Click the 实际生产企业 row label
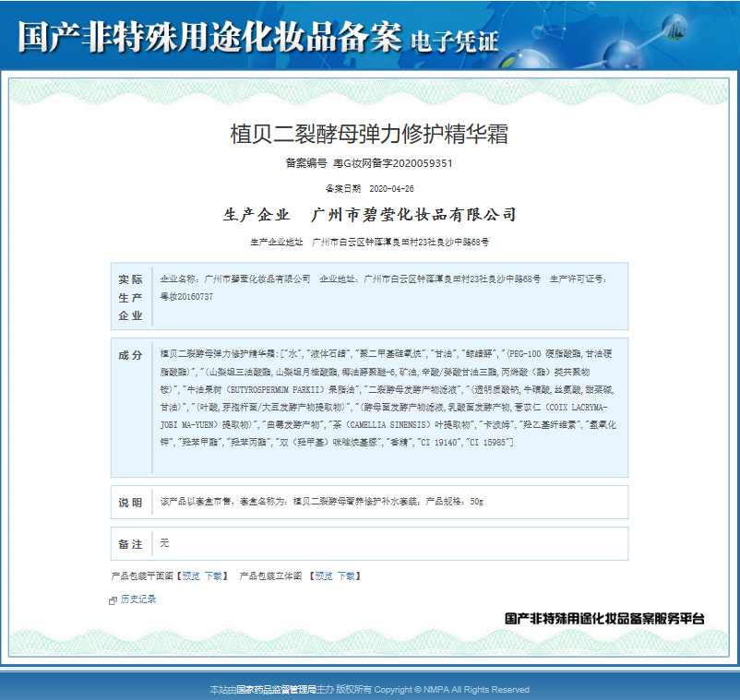The width and height of the screenshot is (740, 700). [130, 298]
